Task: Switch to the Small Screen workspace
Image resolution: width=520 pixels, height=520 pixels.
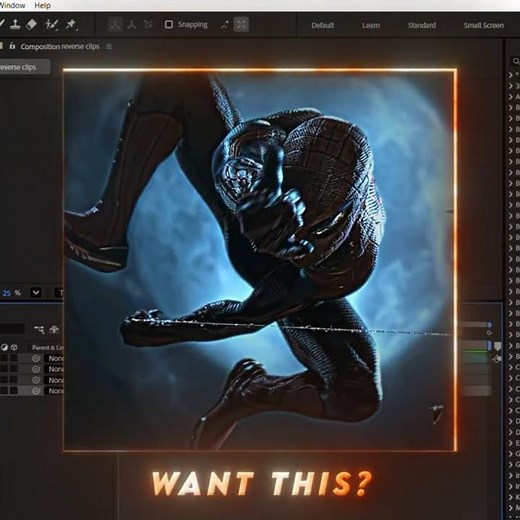Action: pos(484,25)
